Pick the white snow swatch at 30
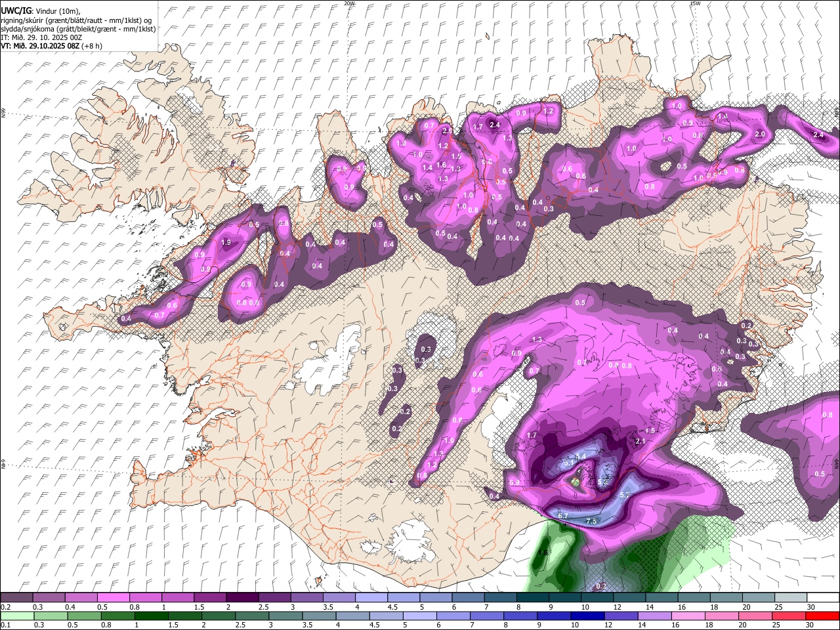Viewport: 840px width, 630px height. click(x=823, y=597)
